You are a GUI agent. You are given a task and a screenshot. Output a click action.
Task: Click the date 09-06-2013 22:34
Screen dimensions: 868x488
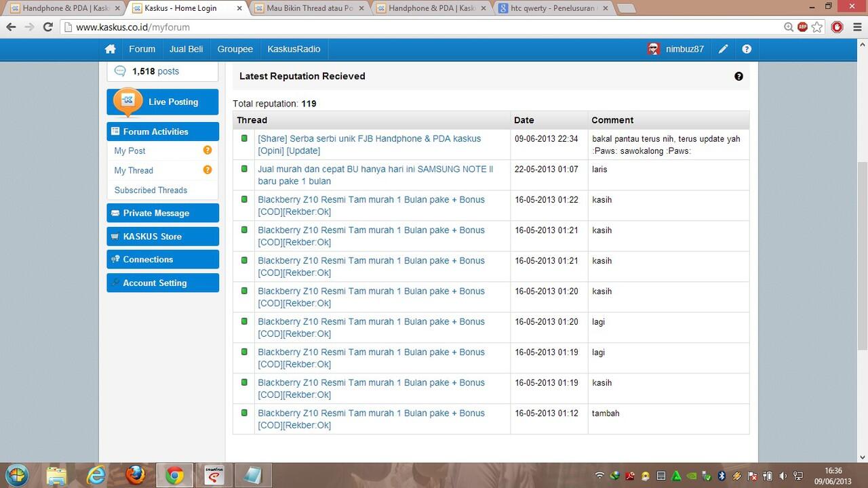pos(546,138)
